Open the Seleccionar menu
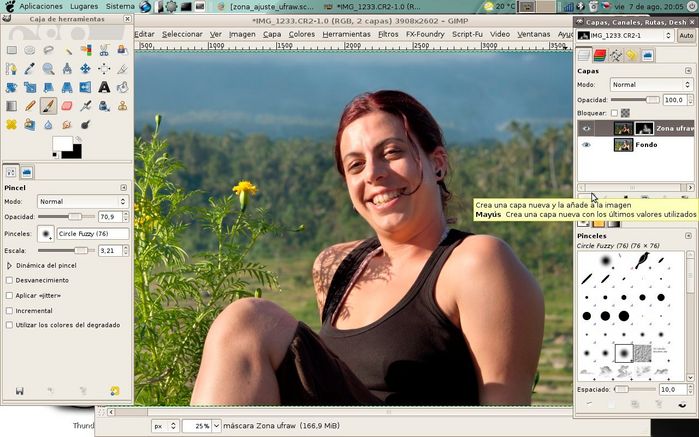Viewport: 699px width, 437px height. 182,34
